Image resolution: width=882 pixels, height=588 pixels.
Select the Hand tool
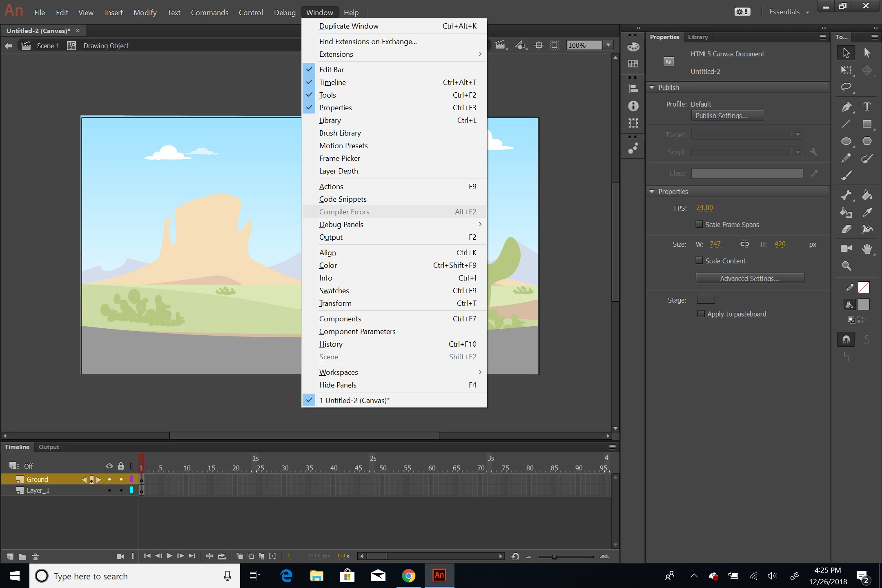point(867,249)
